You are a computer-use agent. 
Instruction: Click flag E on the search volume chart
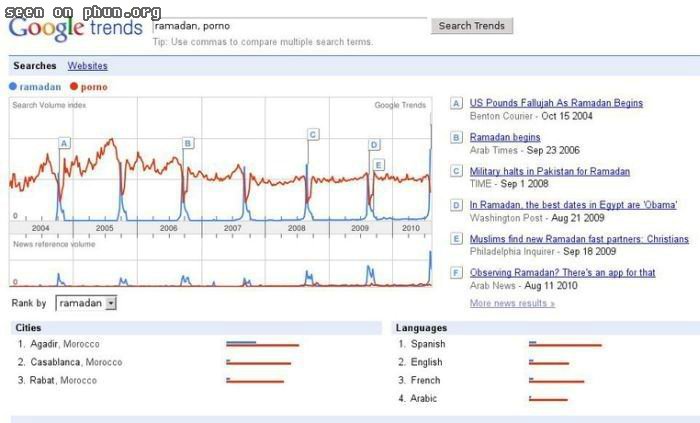click(x=379, y=165)
